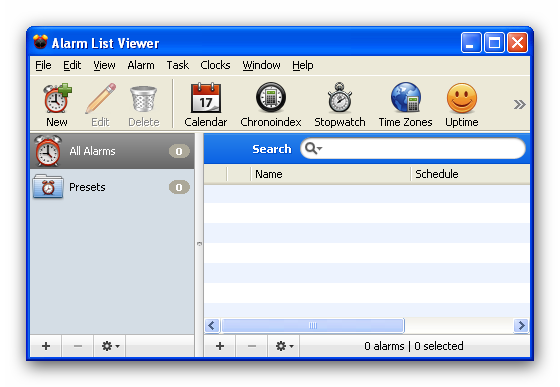
Task: Expand toolbar overflow chevron
Action: coord(519,105)
